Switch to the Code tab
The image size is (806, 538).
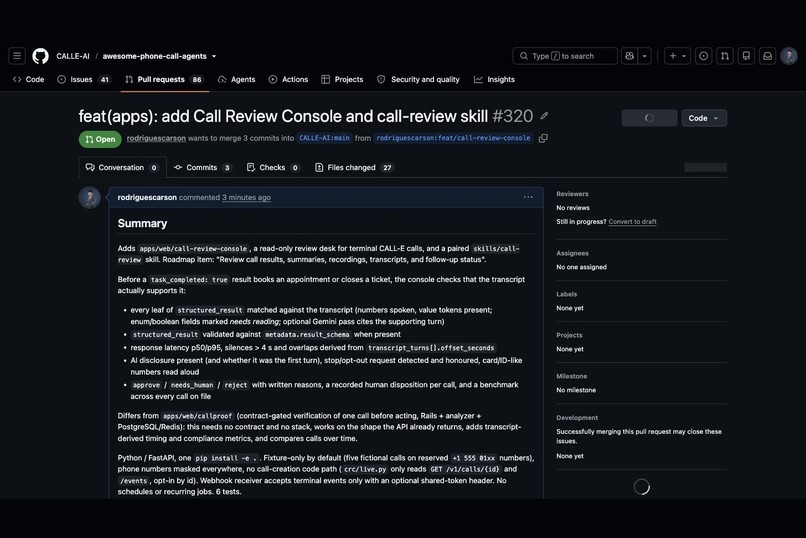click(x=28, y=80)
